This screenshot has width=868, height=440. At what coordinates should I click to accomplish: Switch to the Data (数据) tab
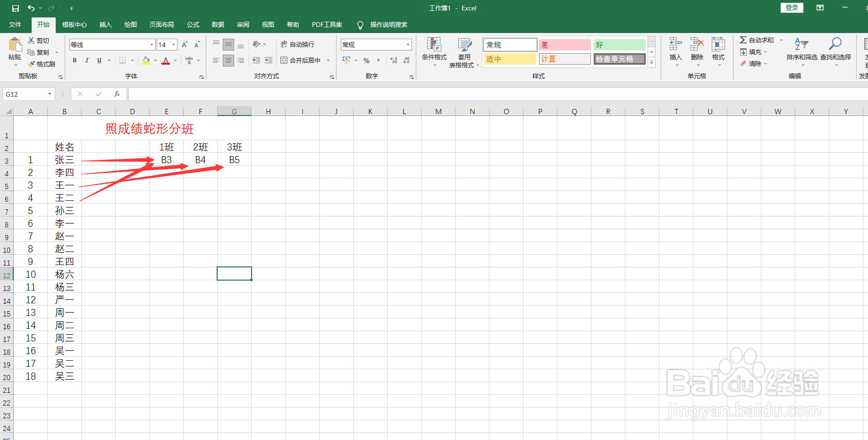pyautogui.click(x=218, y=25)
